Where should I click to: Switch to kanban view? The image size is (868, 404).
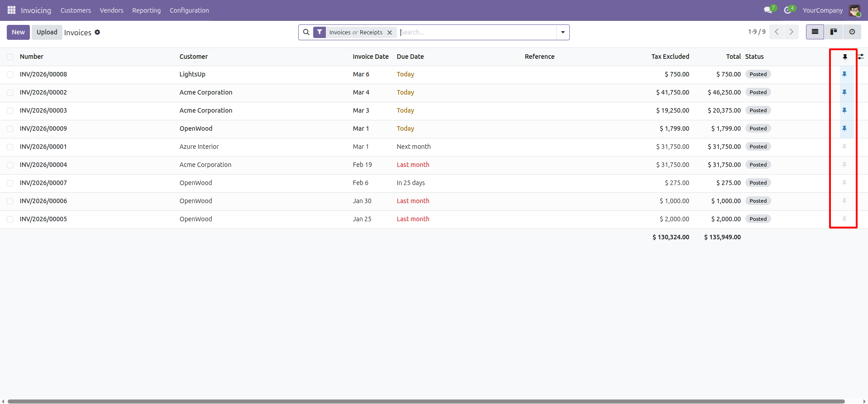[833, 32]
